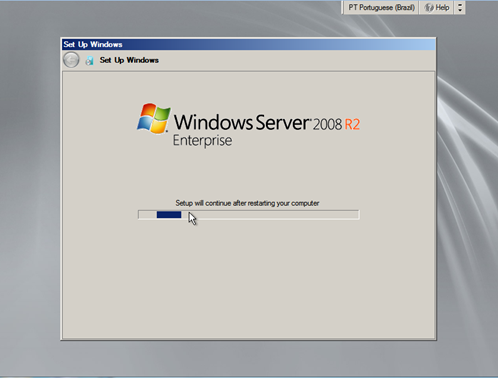Viewport: 498px width, 378px height.
Task: Click the word Server in the logo
Action: [x=282, y=122]
